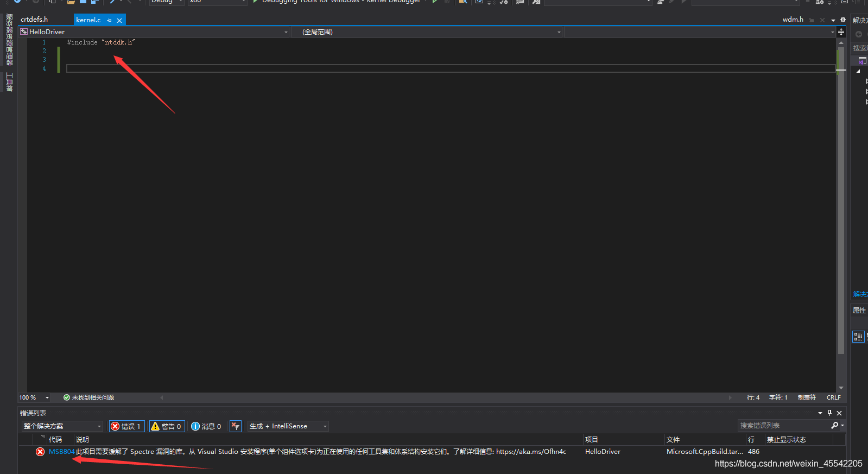Close the 错误列表 panel

pyautogui.click(x=839, y=413)
